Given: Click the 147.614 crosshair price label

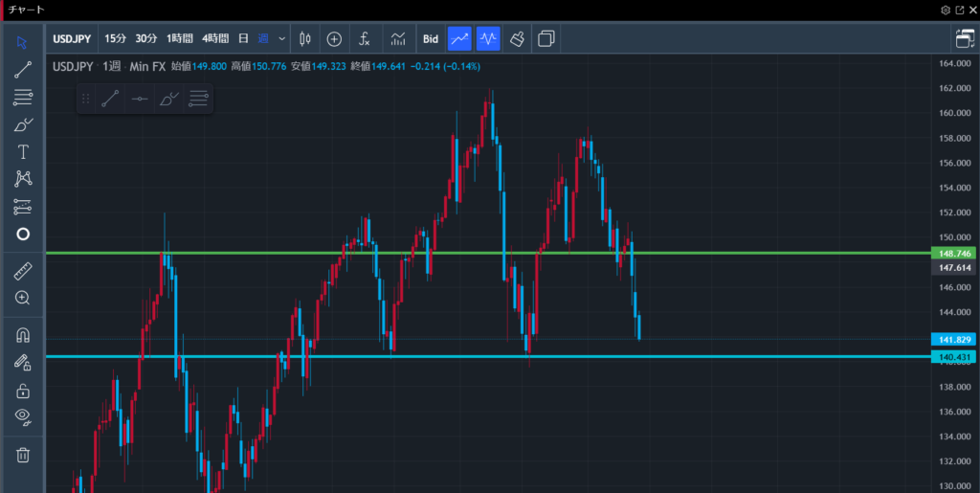Looking at the screenshot, I should pyautogui.click(x=953, y=267).
